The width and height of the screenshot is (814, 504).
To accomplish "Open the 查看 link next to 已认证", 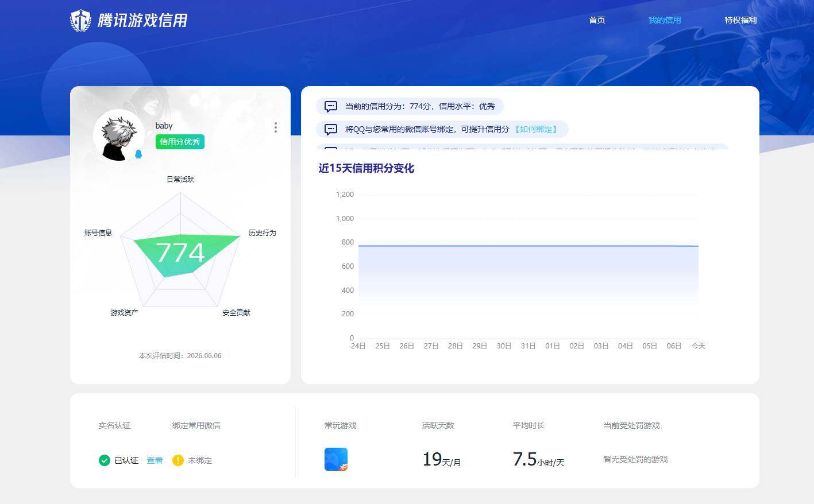I will 155,460.
